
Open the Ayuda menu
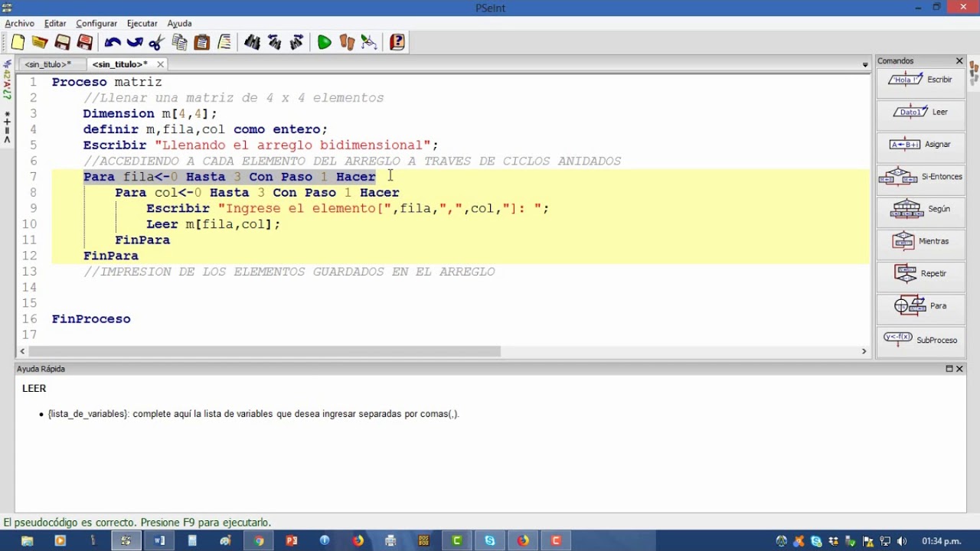pyautogui.click(x=179, y=24)
